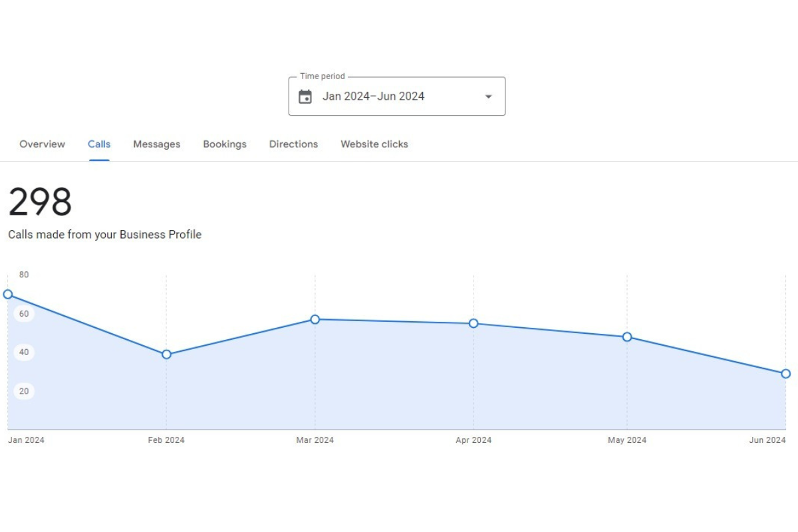Select the Feb 2024 data point
Image resolution: width=798 pixels, height=532 pixels.
(x=166, y=354)
